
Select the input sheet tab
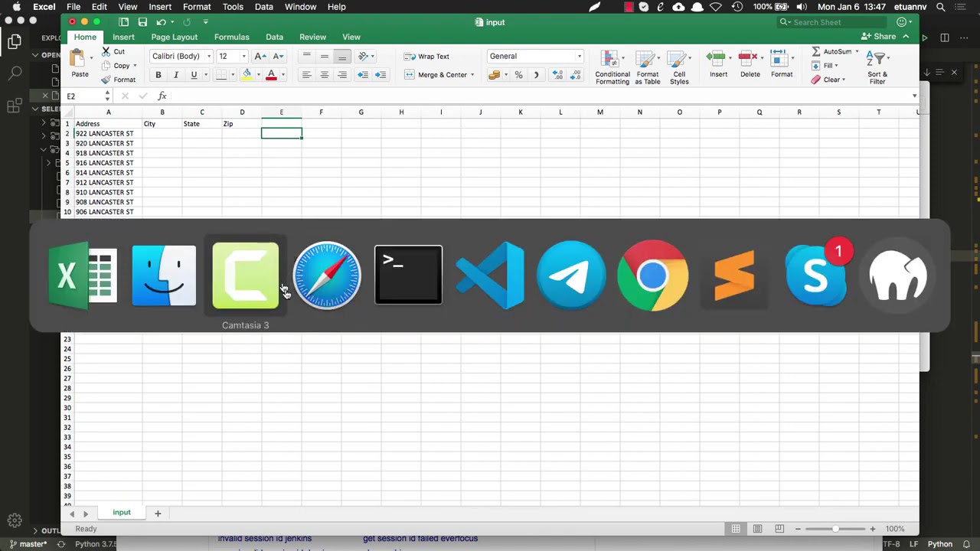122,513
